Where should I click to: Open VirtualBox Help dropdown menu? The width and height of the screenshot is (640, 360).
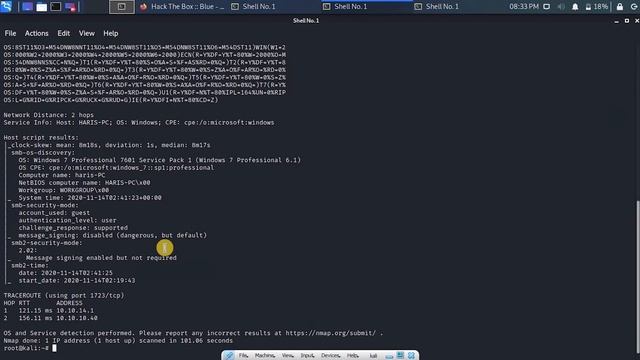[353, 356]
